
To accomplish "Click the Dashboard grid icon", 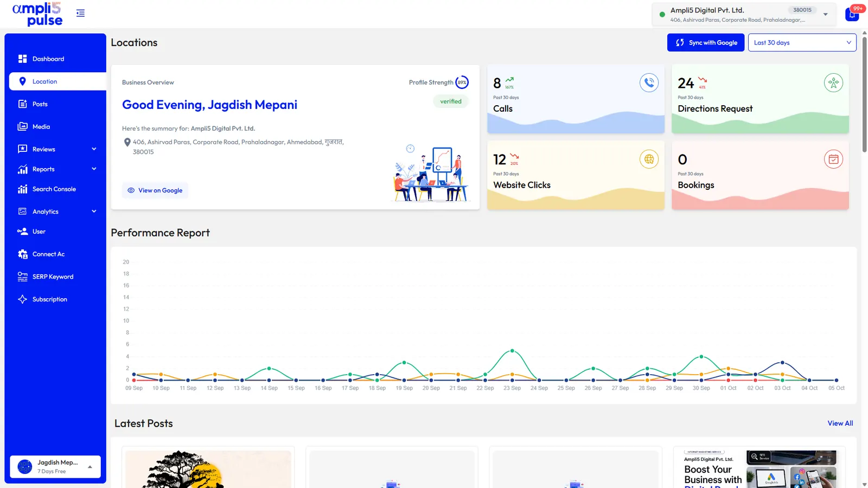I will [x=22, y=59].
